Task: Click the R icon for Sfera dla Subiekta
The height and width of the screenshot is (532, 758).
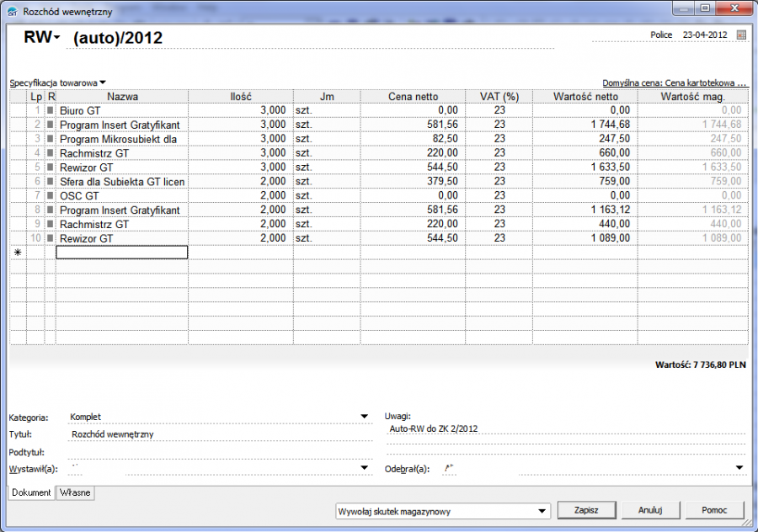Action: click(x=51, y=181)
